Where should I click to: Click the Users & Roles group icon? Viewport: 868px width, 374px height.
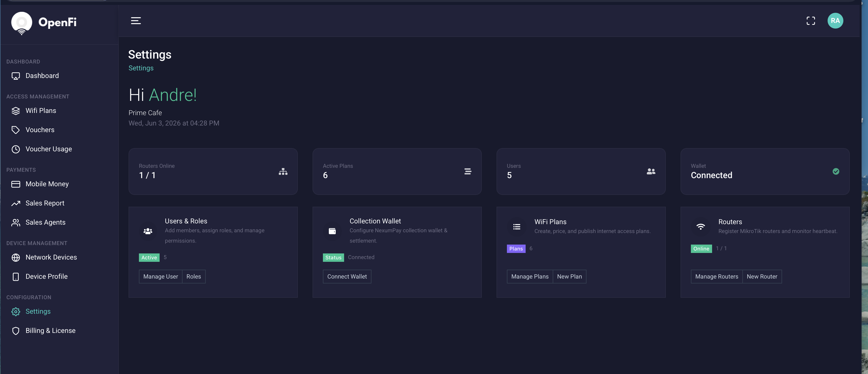coord(148,231)
